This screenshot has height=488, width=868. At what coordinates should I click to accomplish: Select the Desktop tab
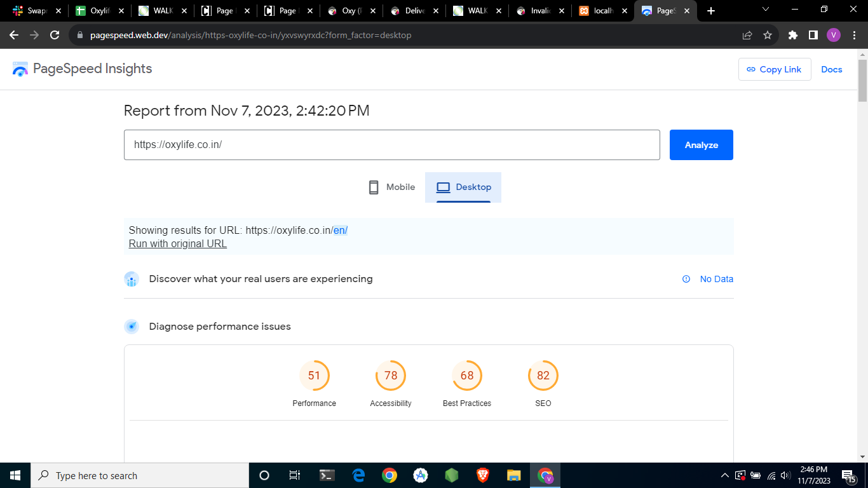[x=463, y=187]
